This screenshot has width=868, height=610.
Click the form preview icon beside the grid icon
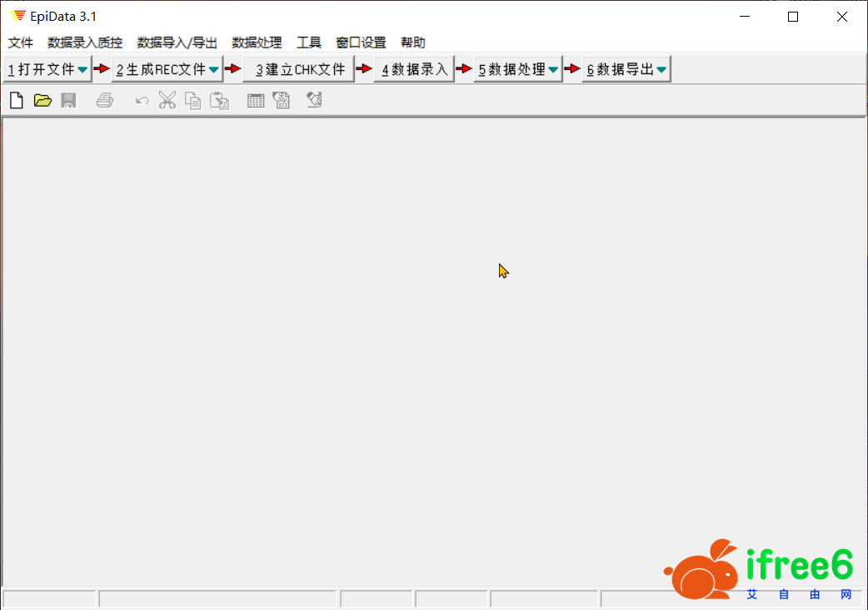click(282, 101)
